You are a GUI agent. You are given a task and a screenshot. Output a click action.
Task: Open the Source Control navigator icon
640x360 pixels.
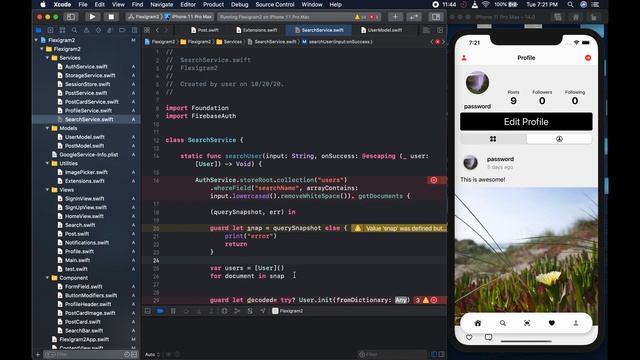click(x=50, y=30)
